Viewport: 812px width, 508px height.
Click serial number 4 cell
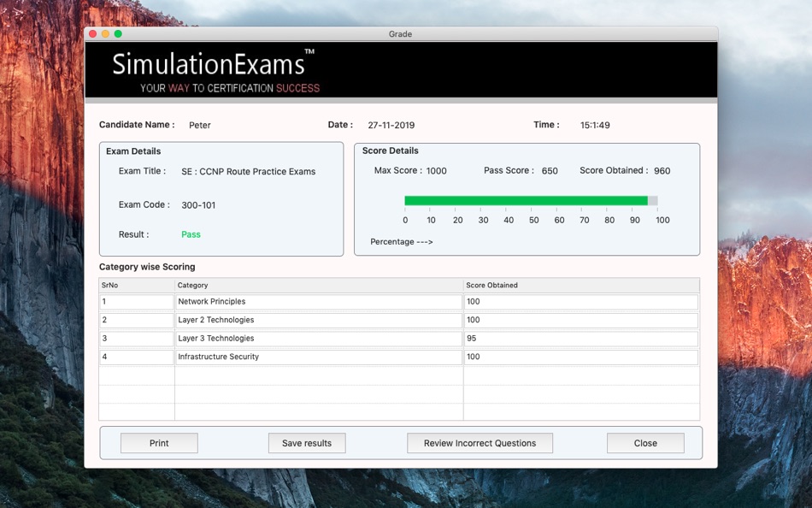[x=137, y=357]
